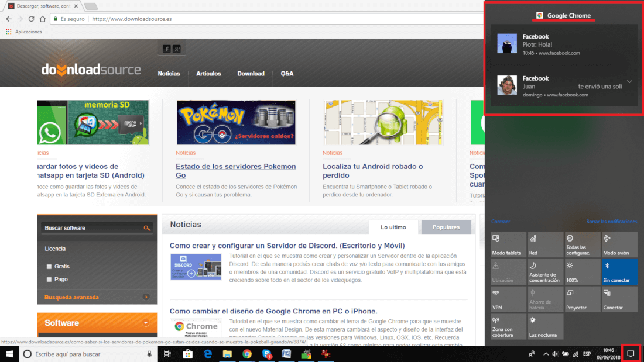Check the Gratis license checkbox

coord(49,266)
